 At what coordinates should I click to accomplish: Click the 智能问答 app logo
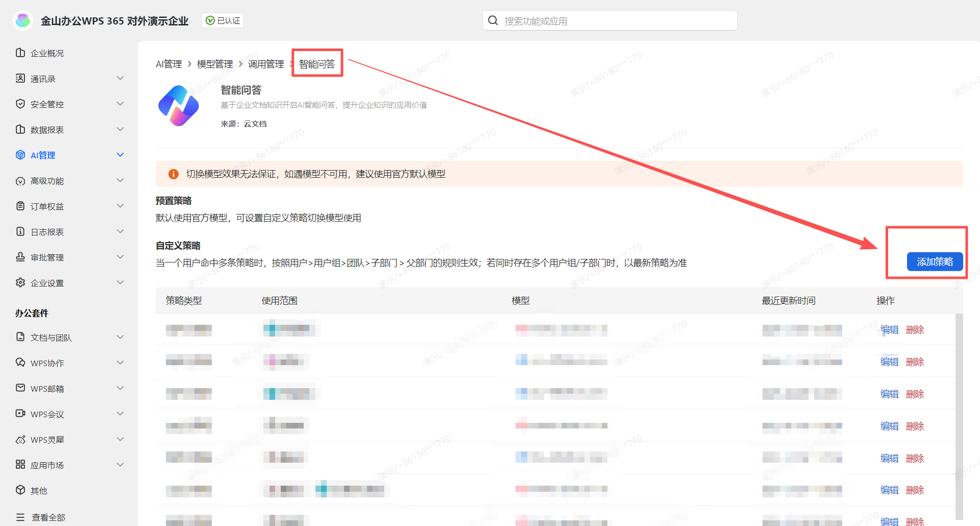click(179, 106)
